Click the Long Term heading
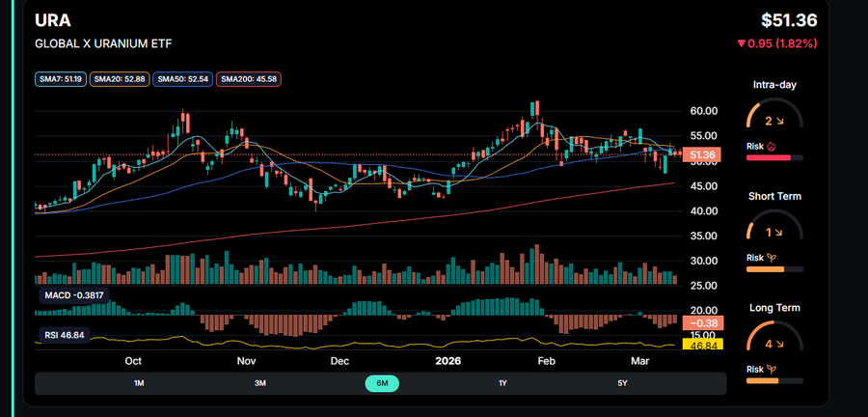 (x=774, y=307)
